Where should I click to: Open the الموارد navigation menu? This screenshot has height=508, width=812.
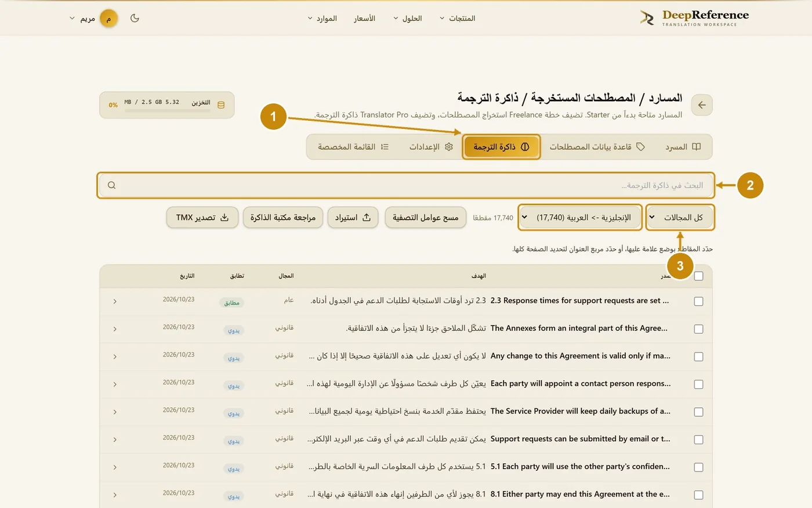point(322,19)
